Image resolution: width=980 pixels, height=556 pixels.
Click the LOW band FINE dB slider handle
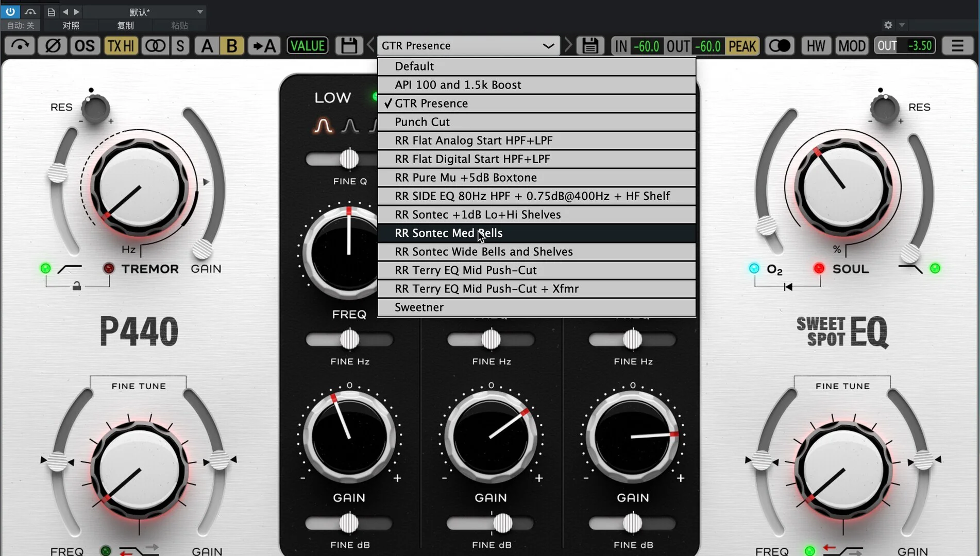349,523
